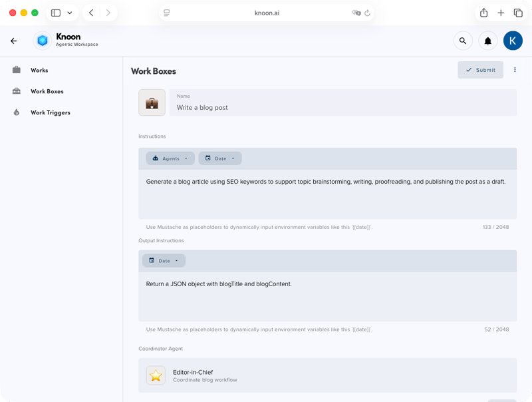Click the Work Triggers flame icon
The image size is (532, 402).
pos(16,112)
